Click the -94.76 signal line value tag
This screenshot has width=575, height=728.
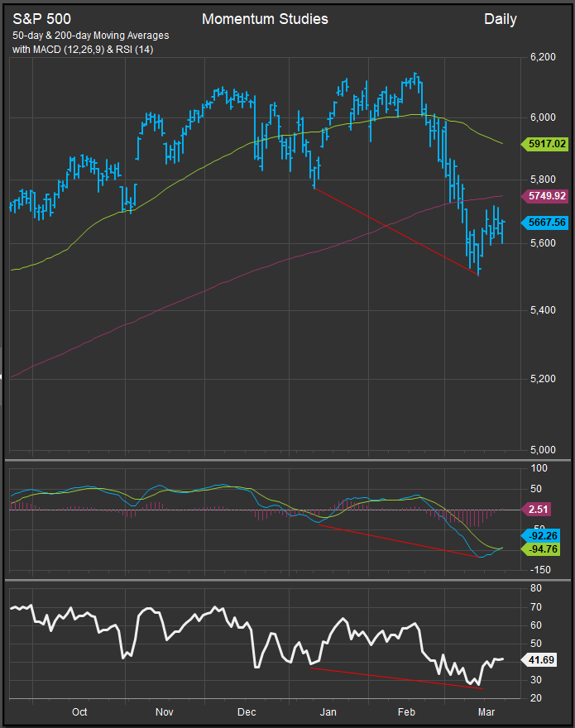pos(540,549)
